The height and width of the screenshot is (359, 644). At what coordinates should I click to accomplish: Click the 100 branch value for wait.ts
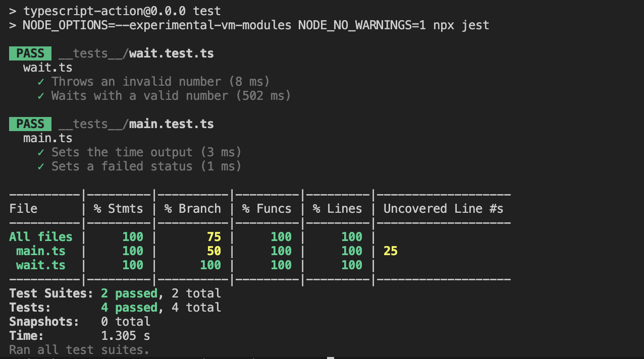(210, 265)
